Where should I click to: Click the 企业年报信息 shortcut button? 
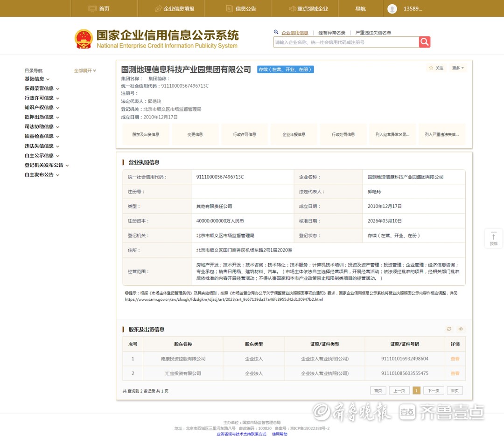pyautogui.click(x=294, y=134)
